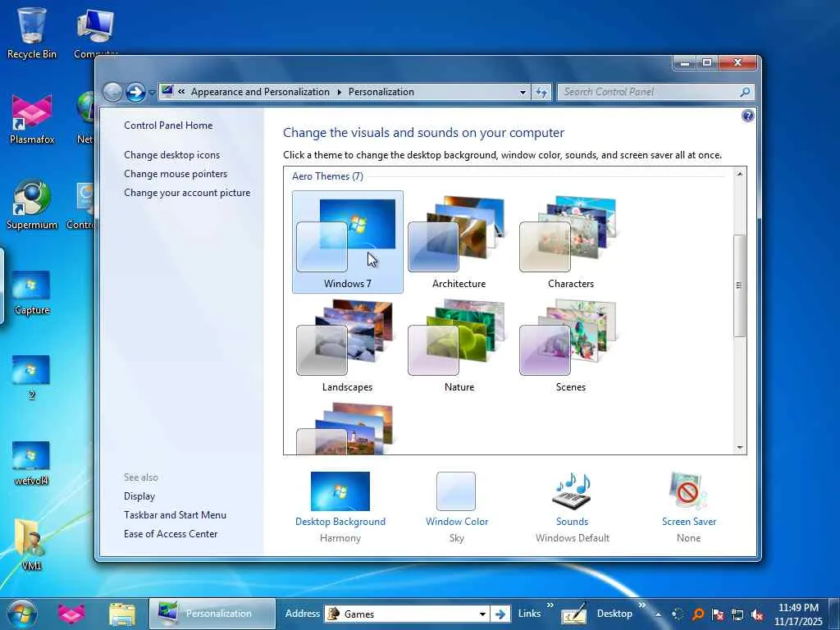840x630 pixels.
Task: Click the Desktop Background Harmony thumbnail
Action: point(340,491)
